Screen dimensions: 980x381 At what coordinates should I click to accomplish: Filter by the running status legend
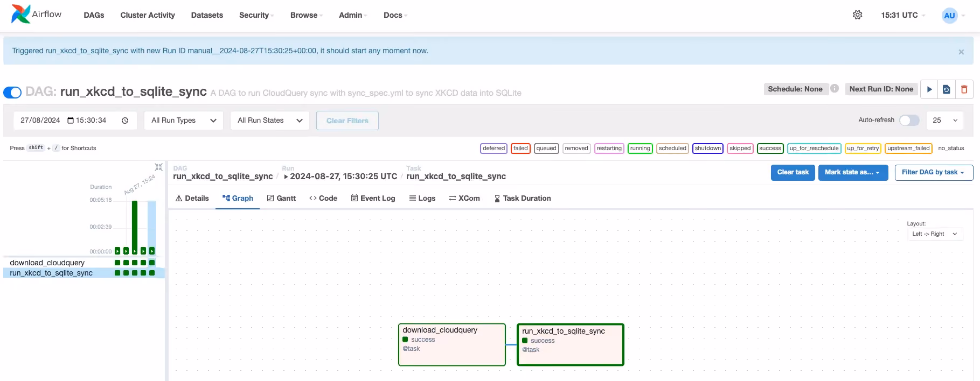640,149
